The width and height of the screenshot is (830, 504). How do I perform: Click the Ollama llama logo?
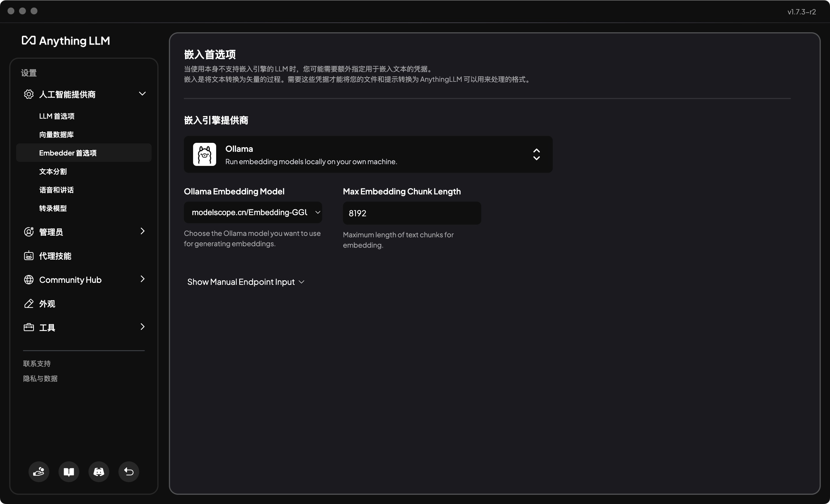click(x=204, y=154)
